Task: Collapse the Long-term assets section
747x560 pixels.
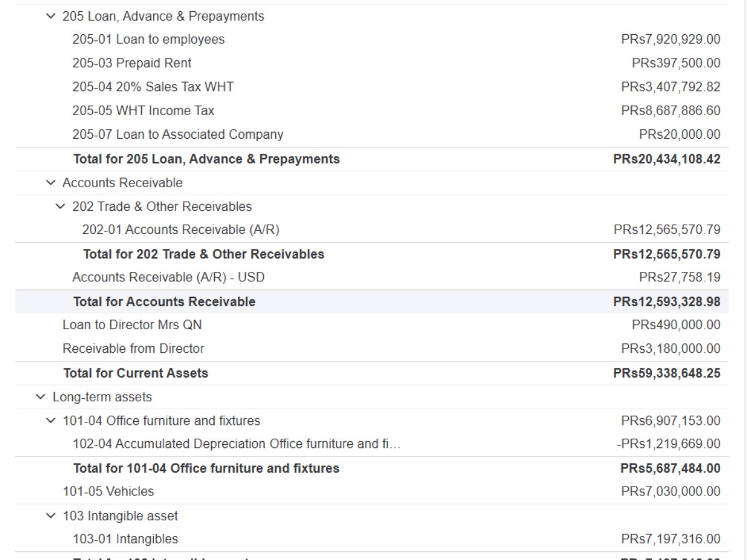Action: point(40,397)
